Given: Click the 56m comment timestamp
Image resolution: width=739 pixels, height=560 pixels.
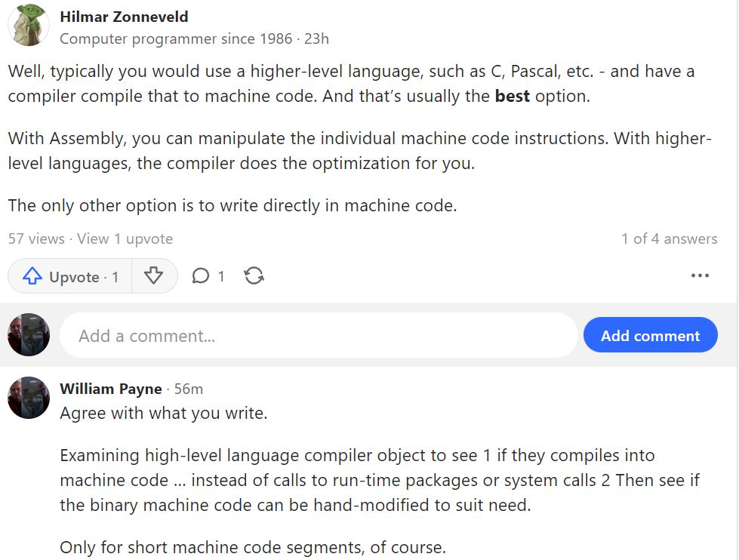Looking at the screenshot, I should (x=189, y=389).
